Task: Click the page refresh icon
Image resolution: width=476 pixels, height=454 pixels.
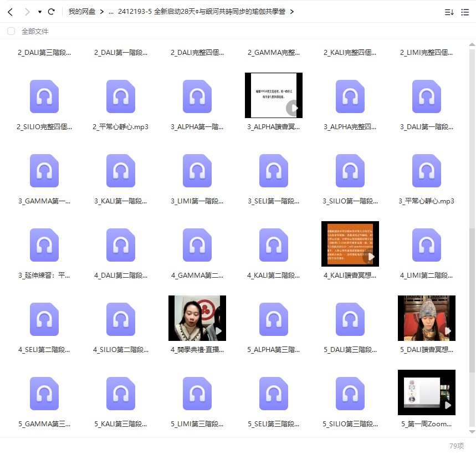Action: pos(52,11)
